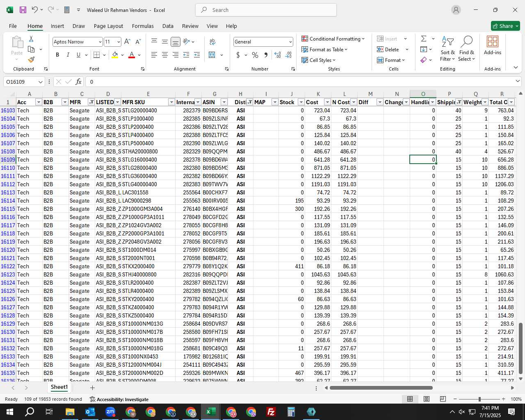Click the Clear eraser icon
The image size is (525, 420).
424,60
